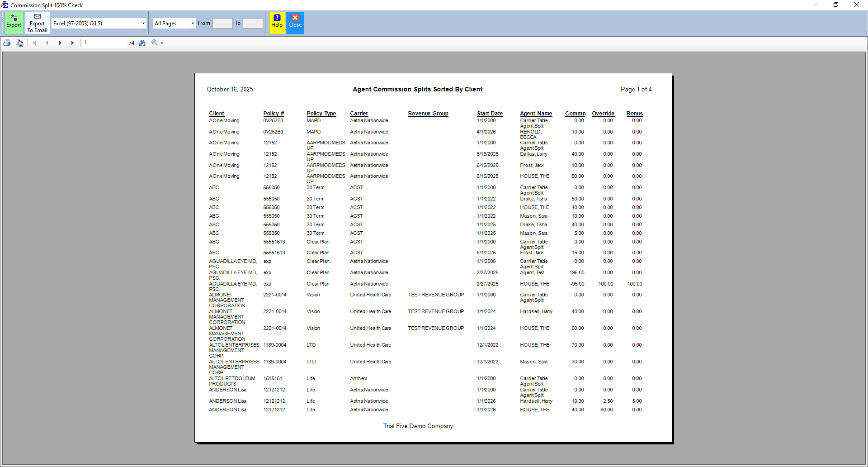Click inside the From page range field

click(222, 23)
